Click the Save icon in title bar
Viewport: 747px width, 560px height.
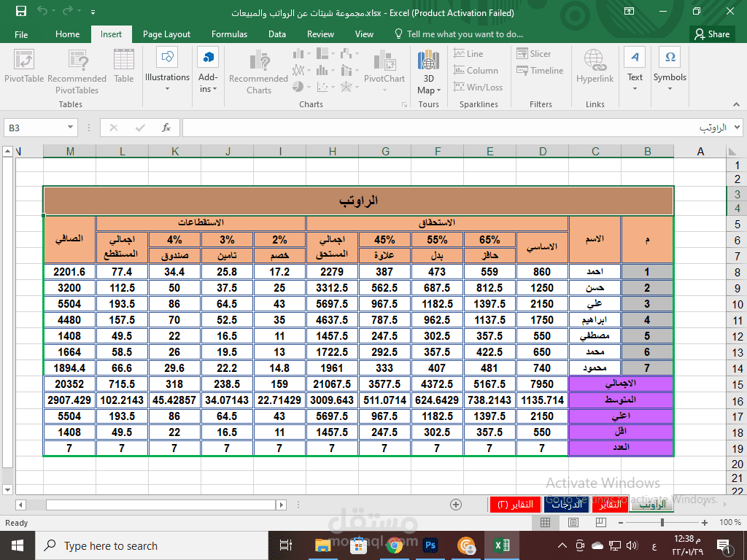pos(21,11)
